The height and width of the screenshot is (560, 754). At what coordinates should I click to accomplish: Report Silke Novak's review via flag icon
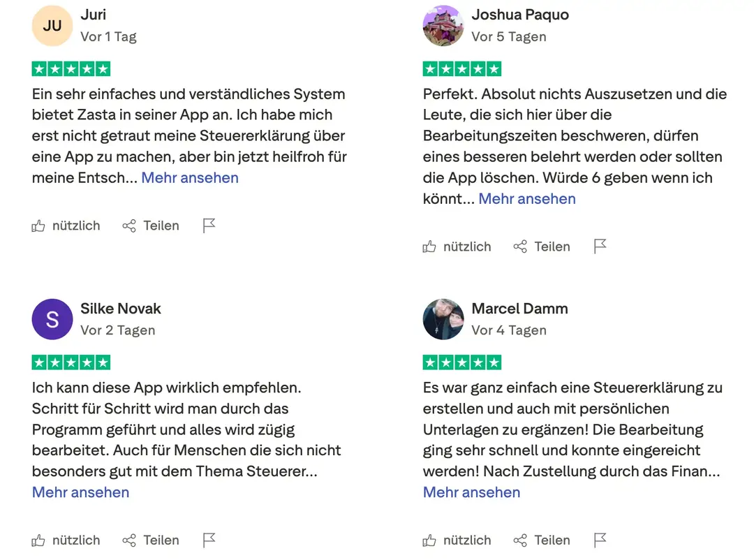[x=209, y=540]
